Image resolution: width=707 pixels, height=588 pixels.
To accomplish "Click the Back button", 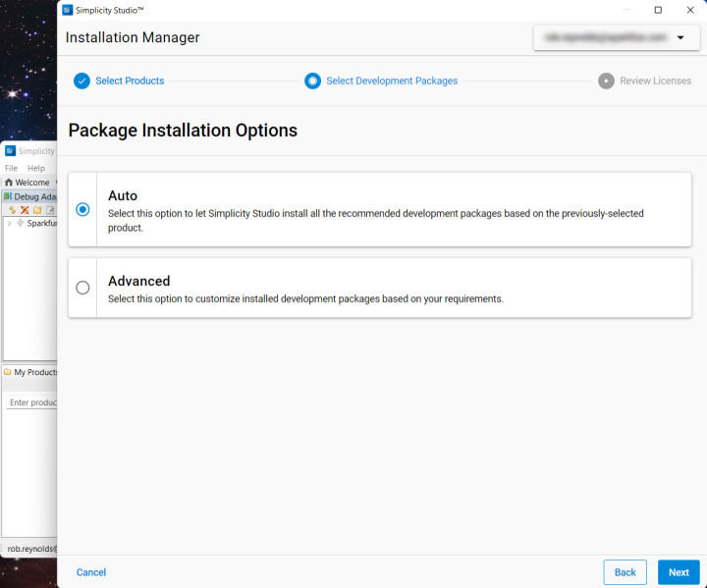I will click(x=625, y=572).
